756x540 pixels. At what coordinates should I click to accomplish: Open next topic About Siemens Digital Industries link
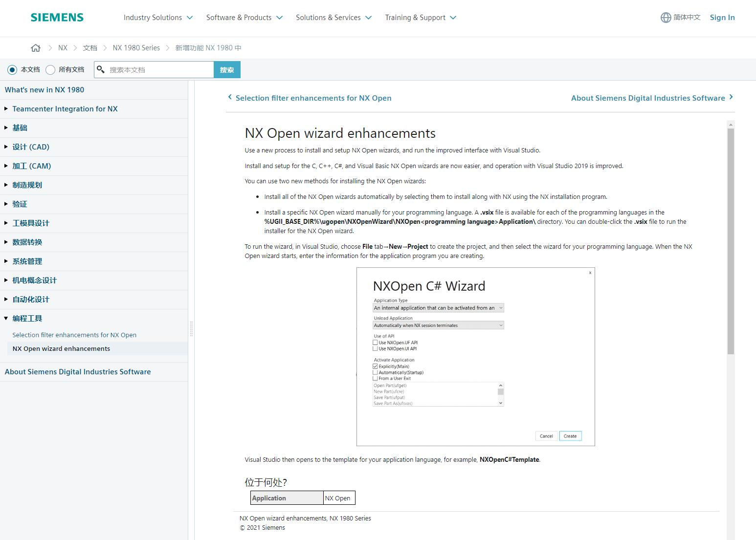click(x=648, y=98)
